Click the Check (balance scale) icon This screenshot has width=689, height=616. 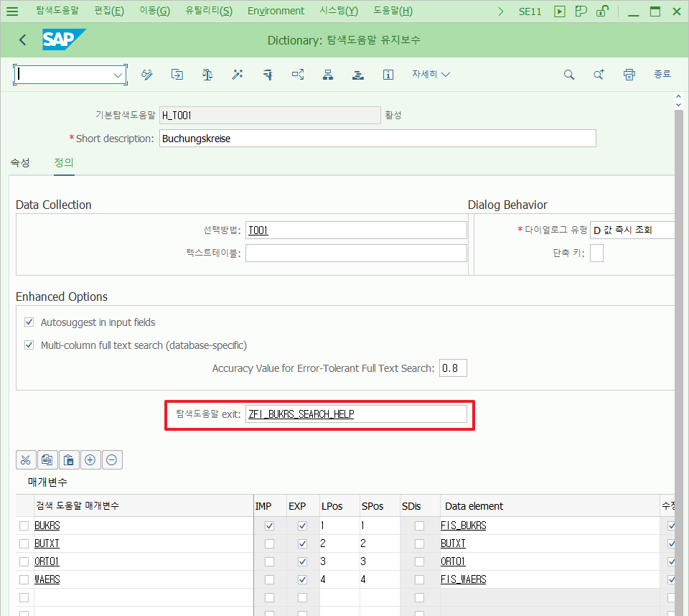pyautogui.click(x=207, y=74)
